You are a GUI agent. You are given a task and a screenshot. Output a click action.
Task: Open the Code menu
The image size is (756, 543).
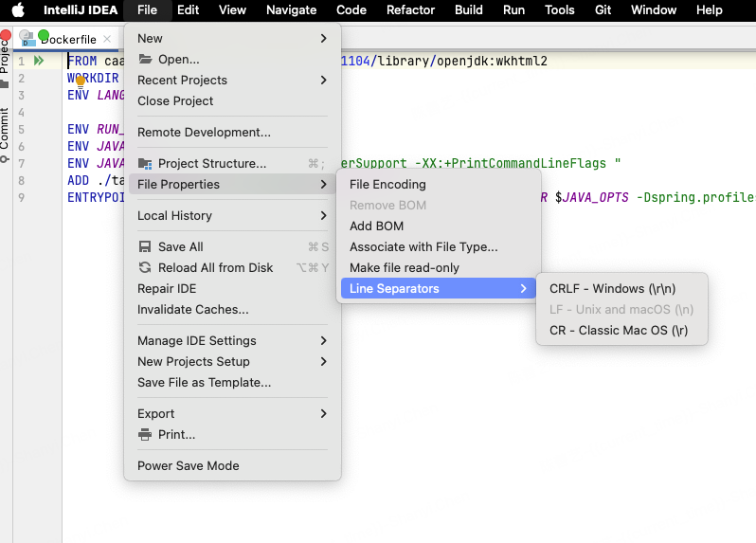coord(351,9)
